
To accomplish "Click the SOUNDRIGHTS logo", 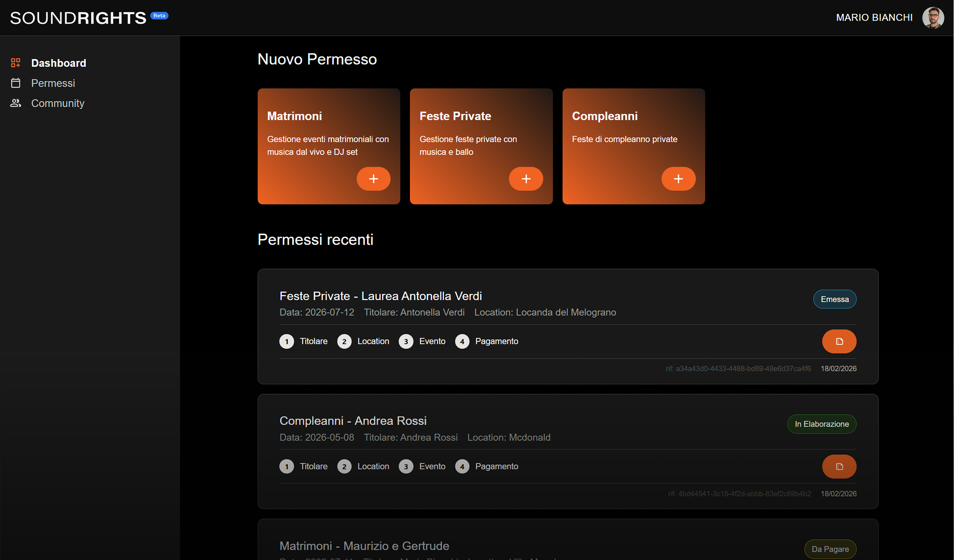I will [x=78, y=18].
